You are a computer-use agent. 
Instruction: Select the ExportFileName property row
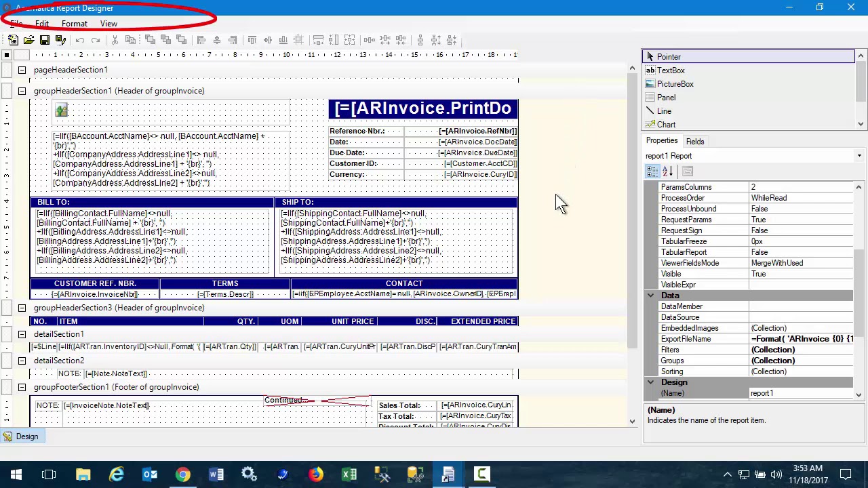click(756, 339)
